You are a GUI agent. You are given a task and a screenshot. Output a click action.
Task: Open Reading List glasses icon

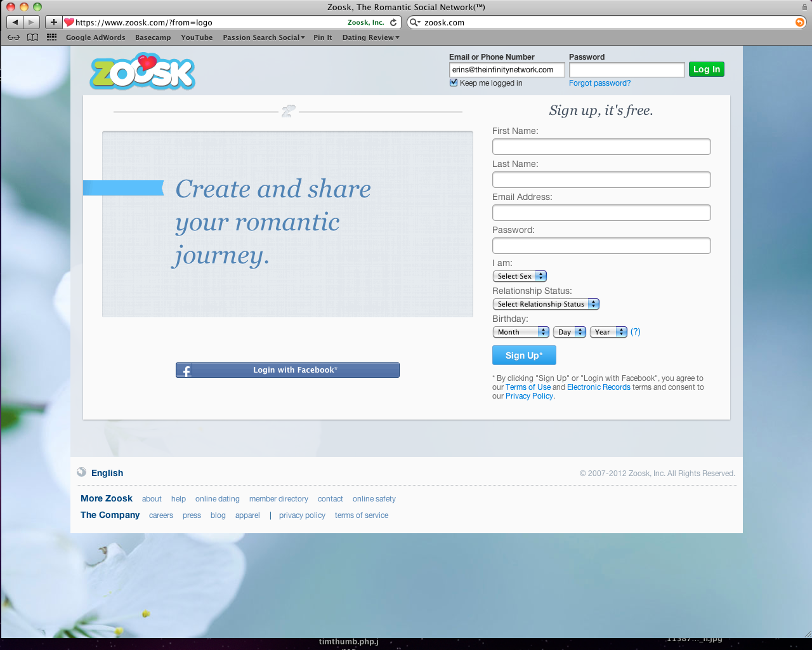(x=13, y=37)
